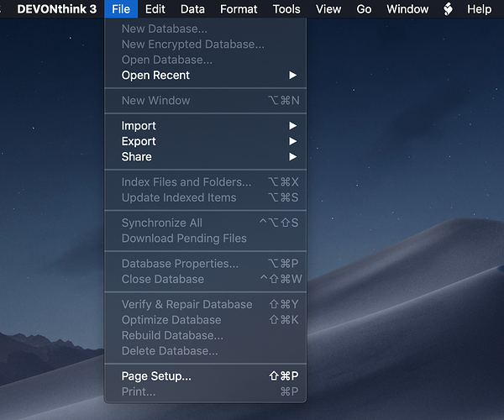Open the scripts menu icon in menu bar
The width and height of the screenshot is (504, 420).
(448, 9)
